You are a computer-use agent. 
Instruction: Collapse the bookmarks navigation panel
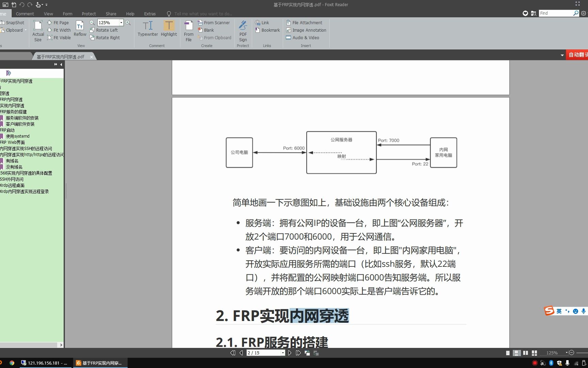[61, 64]
